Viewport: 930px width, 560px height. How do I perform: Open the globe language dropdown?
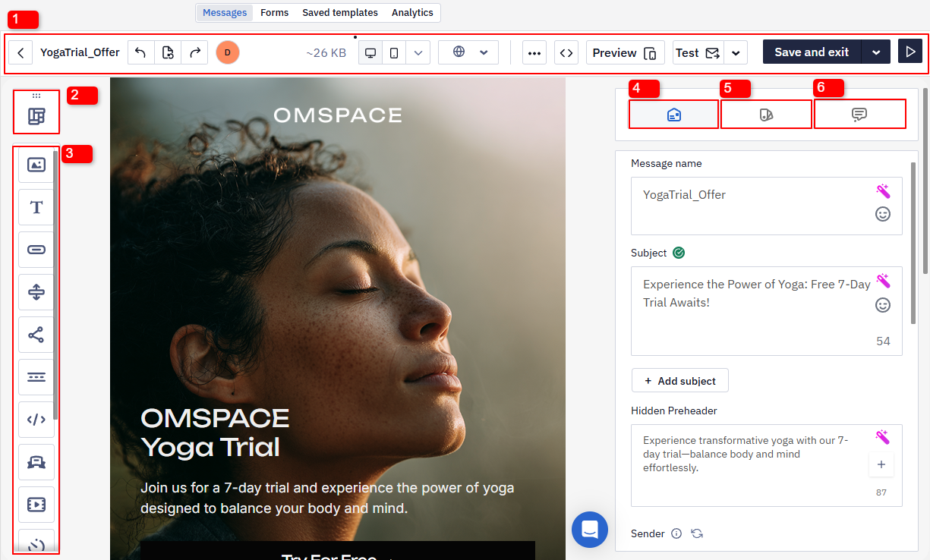[x=468, y=52]
